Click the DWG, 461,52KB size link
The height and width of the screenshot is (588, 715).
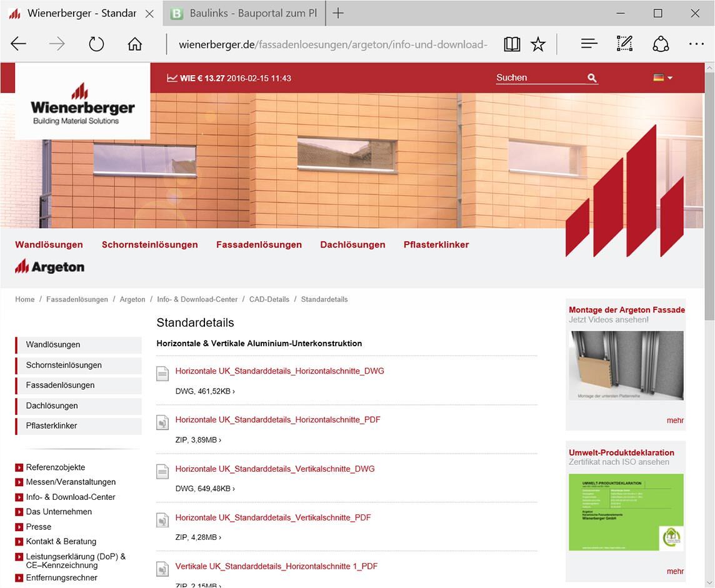pos(205,392)
